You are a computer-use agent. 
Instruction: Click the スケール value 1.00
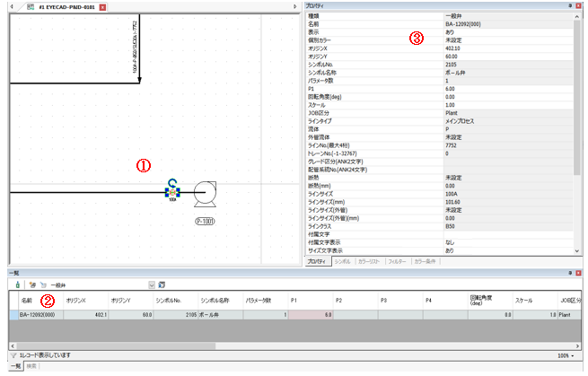(508, 105)
